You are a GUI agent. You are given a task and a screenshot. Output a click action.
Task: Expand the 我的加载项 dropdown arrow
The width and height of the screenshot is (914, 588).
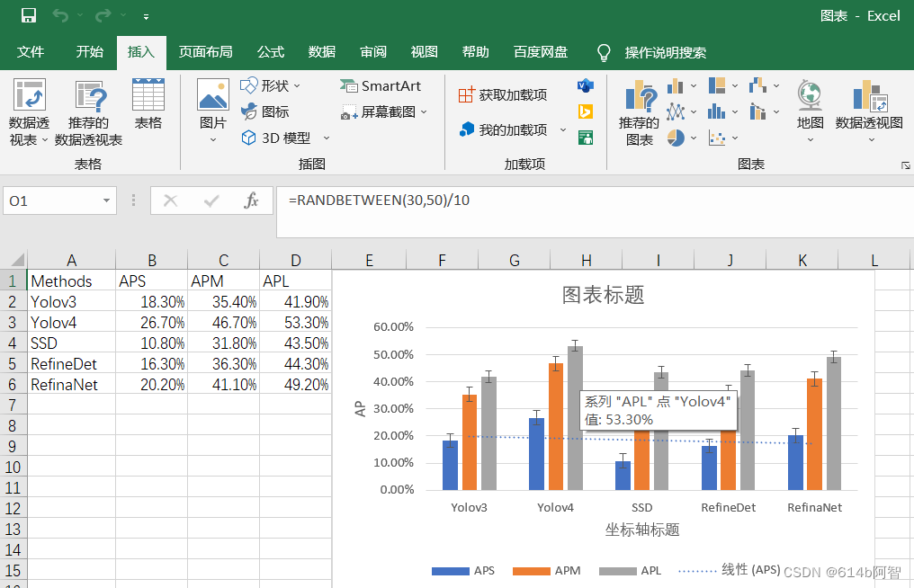[x=563, y=129]
